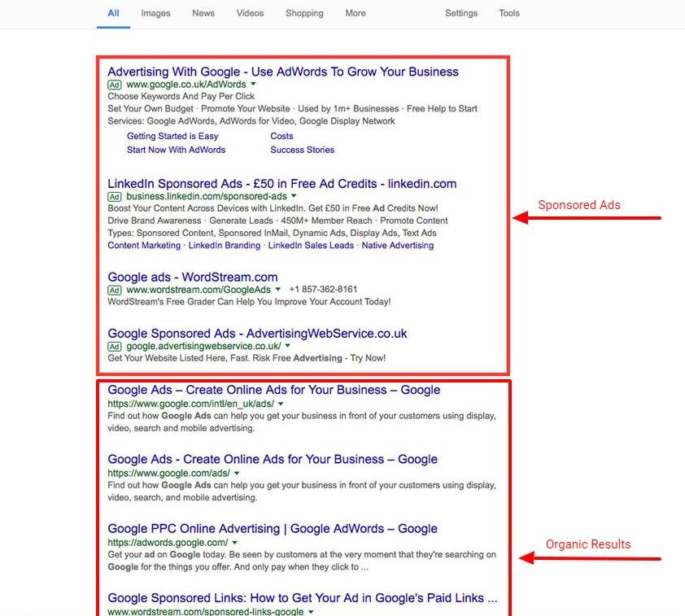685x616 pixels.
Task: Expand dropdown arrow after google.com/intl/en_uk/ads/ URL
Action: click(281, 404)
